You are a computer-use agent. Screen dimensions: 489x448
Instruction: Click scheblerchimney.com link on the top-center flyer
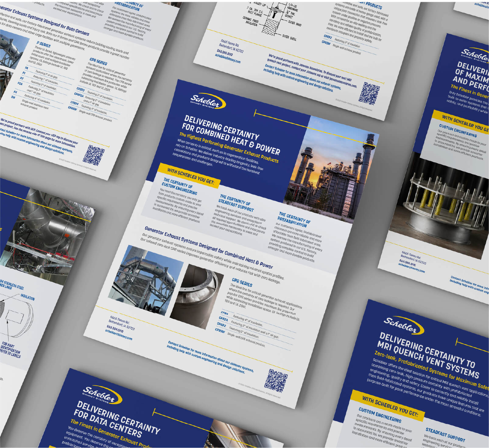(x=228, y=58)
